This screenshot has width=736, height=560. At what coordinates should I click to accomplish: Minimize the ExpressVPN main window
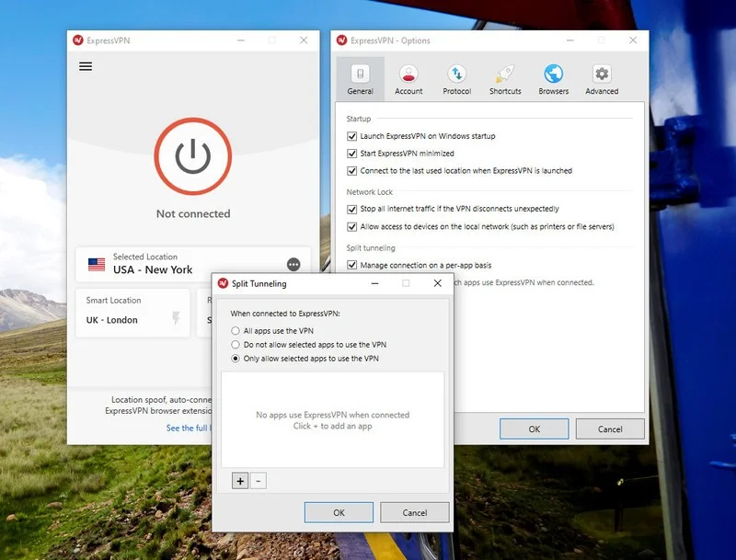(241, 40)
